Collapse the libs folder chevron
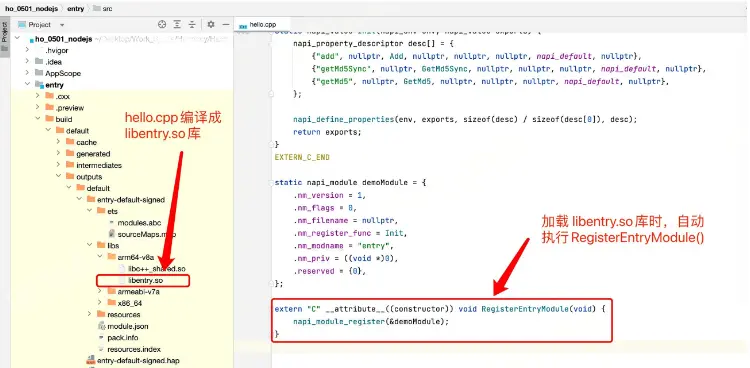Image resolution: width=750 pixels, height=368 pixels. (x=89, y=245)
